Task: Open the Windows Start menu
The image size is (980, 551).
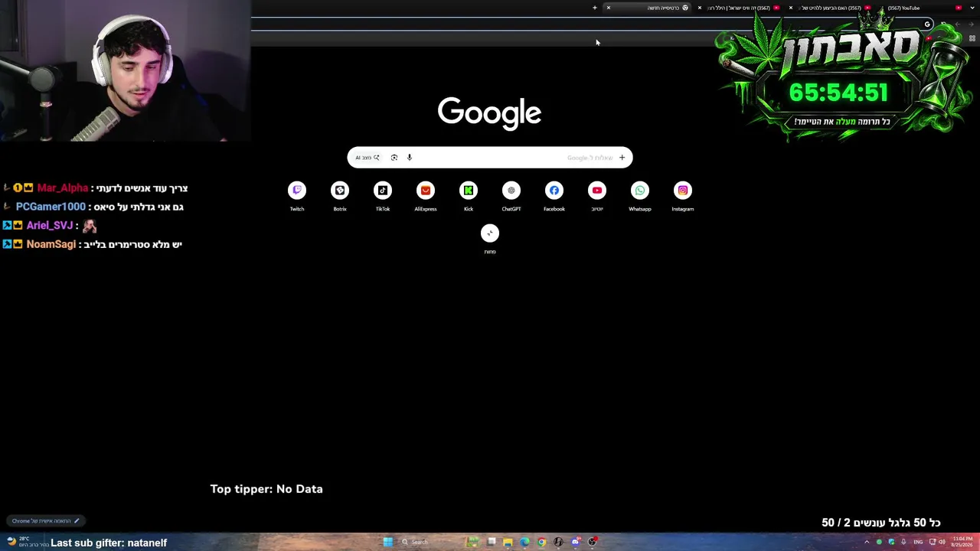Action: (x=388, y=542)
